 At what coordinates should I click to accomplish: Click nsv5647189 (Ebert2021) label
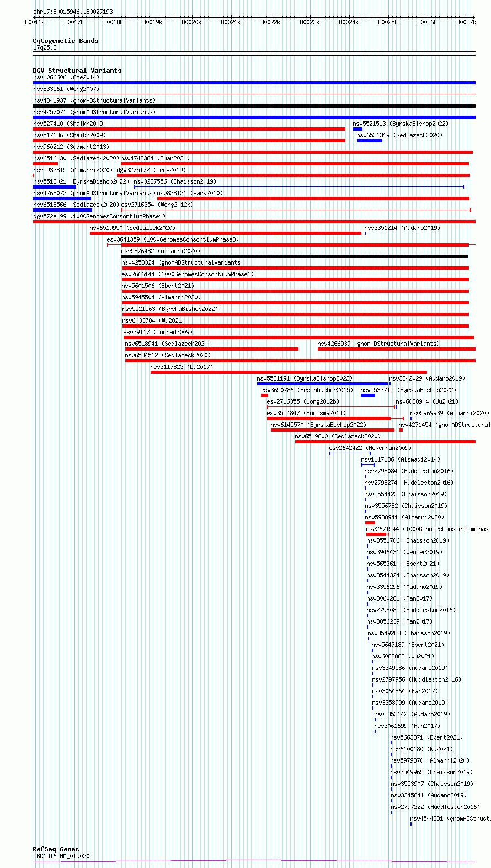[408, 645]
